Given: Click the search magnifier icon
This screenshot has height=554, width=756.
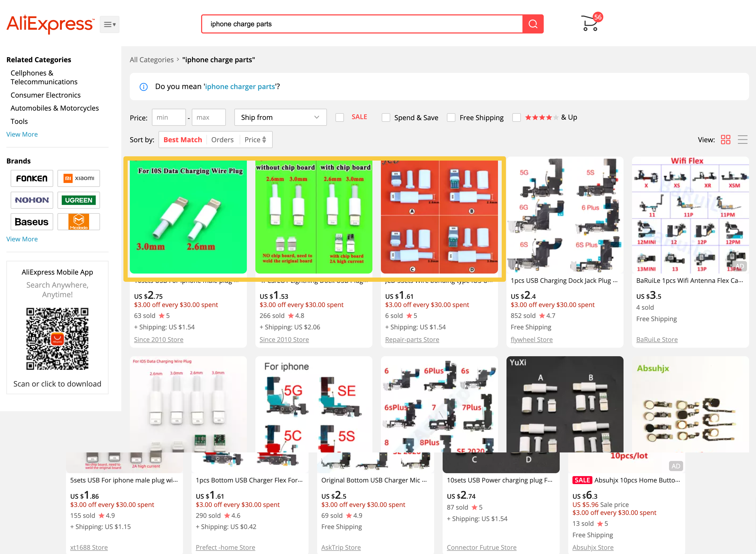Looking at the screenshot, I should [533, 24].
